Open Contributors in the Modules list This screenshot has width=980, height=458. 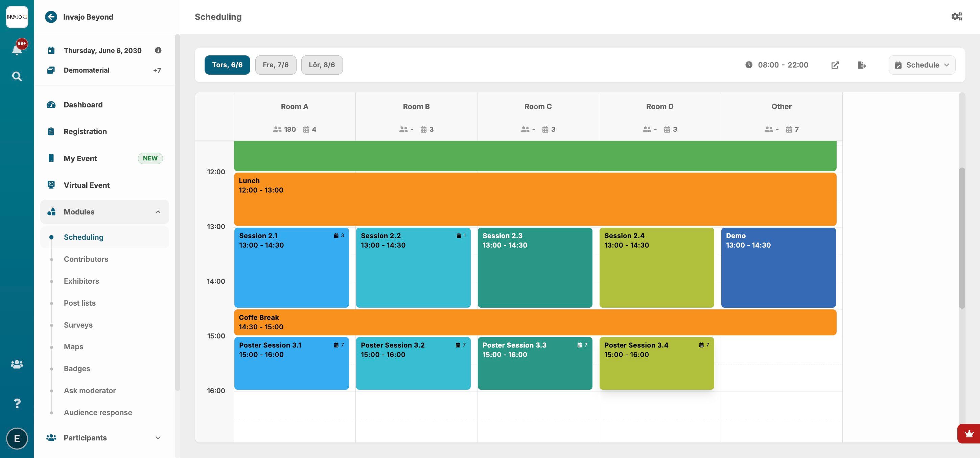point(86,259)
